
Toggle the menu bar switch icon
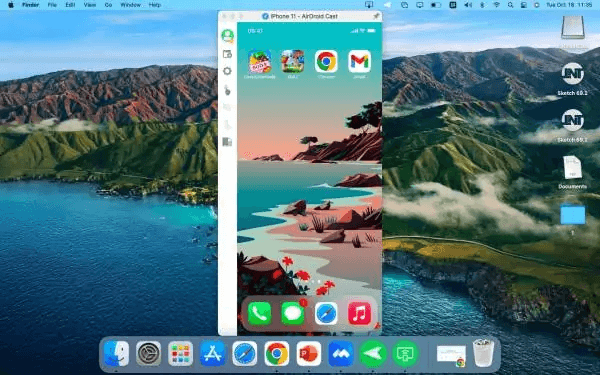pyautogui.click(x=435, y=5)
